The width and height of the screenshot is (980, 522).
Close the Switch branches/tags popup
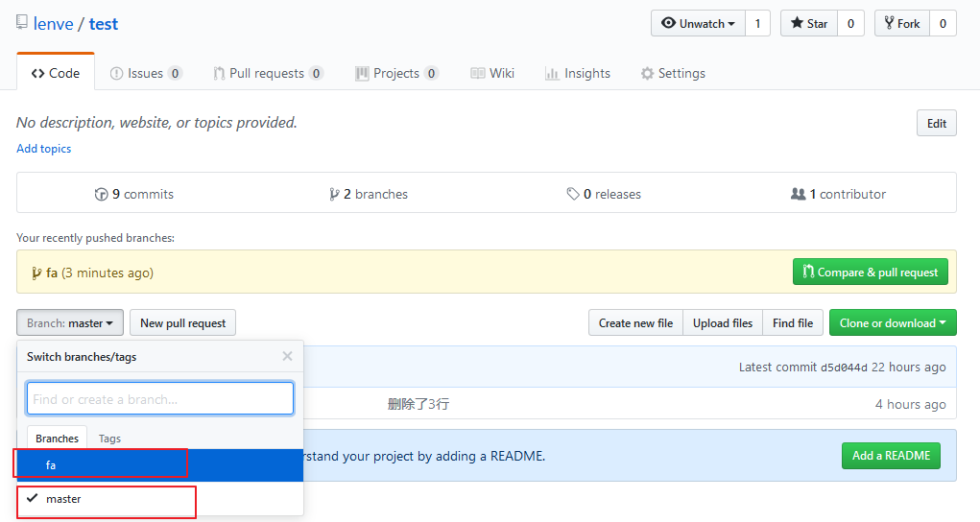click(288, 356)
